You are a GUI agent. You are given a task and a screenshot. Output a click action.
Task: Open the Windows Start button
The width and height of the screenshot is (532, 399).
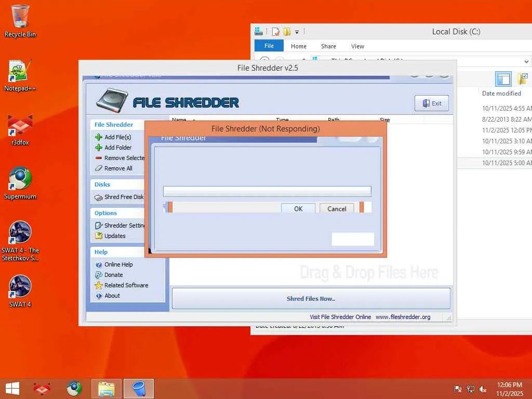click(x=12, y=389)
